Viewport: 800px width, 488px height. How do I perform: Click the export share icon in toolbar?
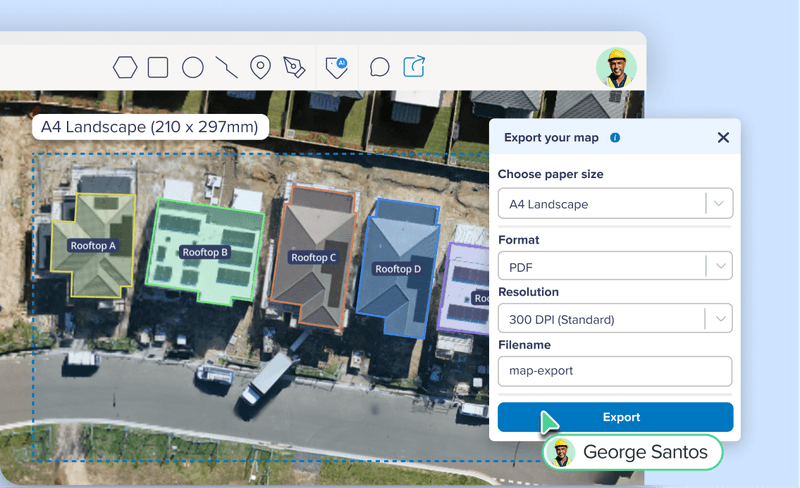pyautogui.click(x=414, y=66)
